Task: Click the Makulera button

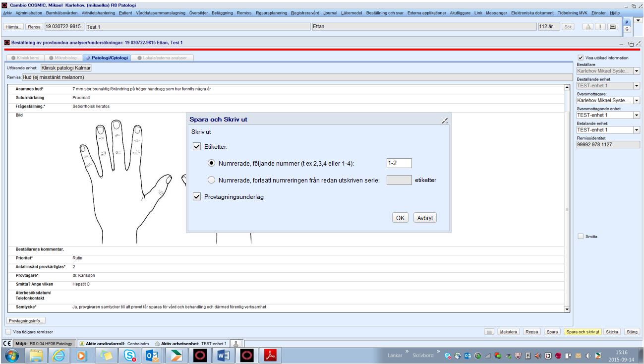Action: pos(509,332)
